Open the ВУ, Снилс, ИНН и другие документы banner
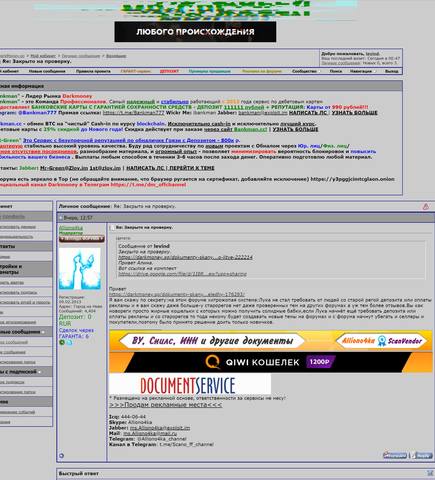The height and width of the screenshot is (480, 435). click(271, 341)
